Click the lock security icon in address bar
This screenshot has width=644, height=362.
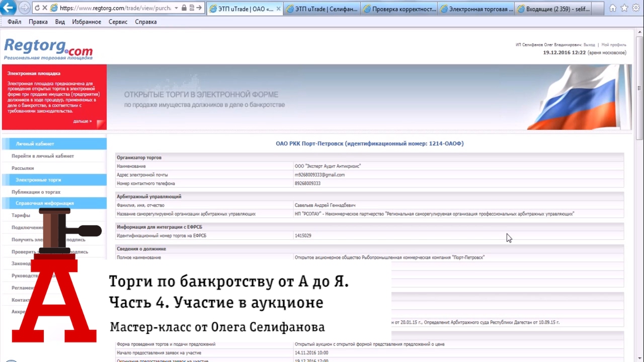[x=184, y=8]
